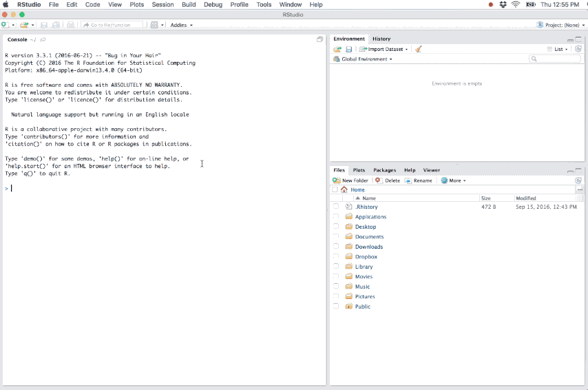The height and width of the screenshot is (390, 588).
Task: Click the battery icon in menu bar
Action: (x=531, y=5)
